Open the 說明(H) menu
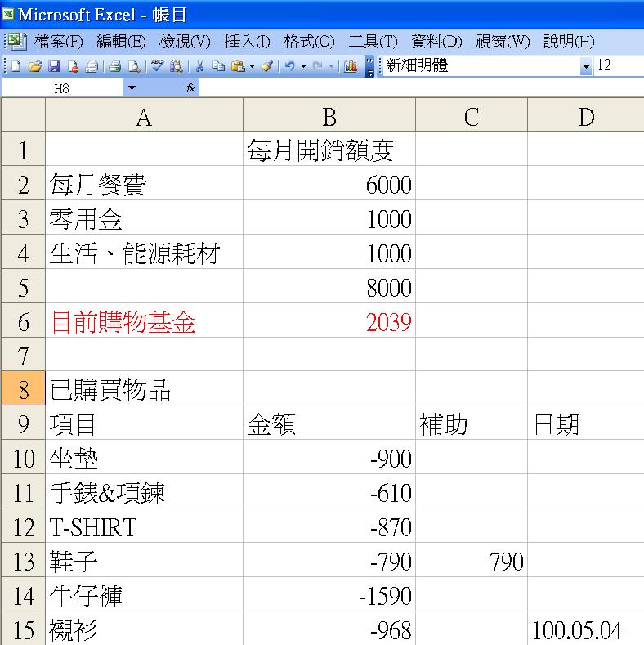This screenshot has height=645, width=644. pos(569,42)
